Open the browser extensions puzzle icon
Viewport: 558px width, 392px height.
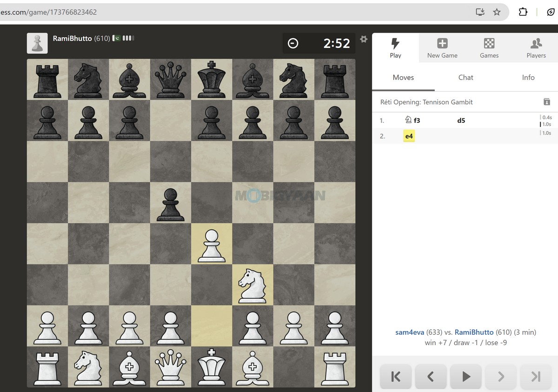pyautogui.click(x=523, y=12)
